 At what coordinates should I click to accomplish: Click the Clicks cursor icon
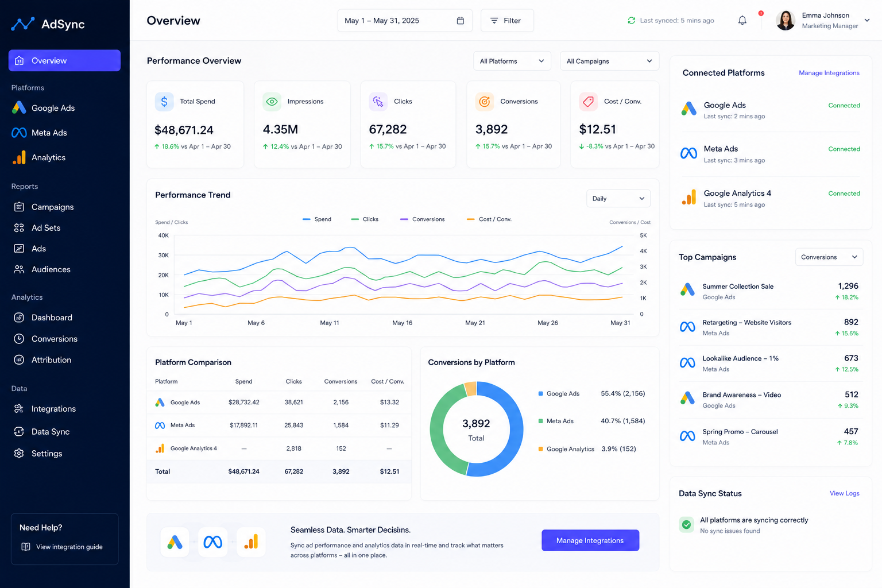[x=378, y=102]
